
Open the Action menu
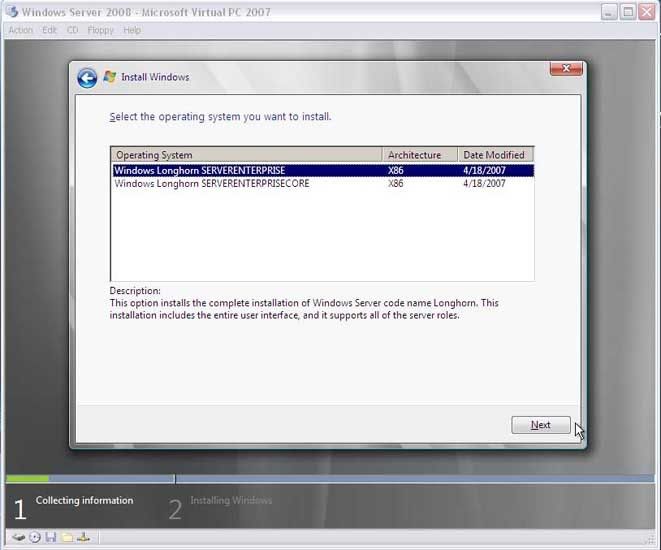(20, 30)
